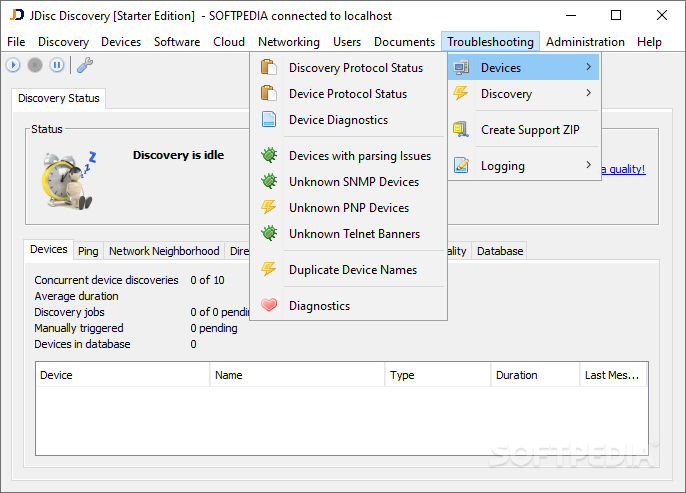
Task: Open the Discovery menu in the menu bar
Action: [63, 42]
